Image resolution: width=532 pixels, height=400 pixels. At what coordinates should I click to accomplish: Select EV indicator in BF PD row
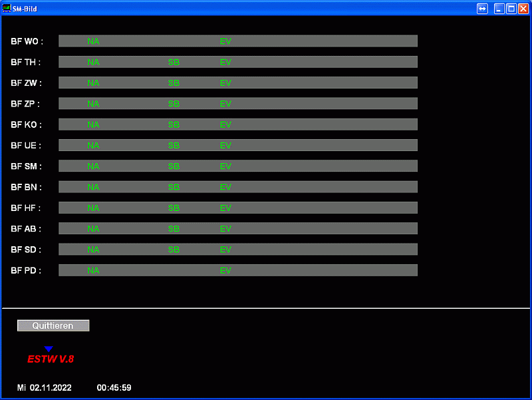tap(225, 270)
